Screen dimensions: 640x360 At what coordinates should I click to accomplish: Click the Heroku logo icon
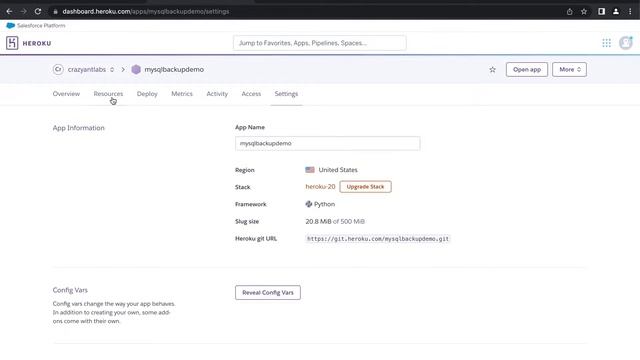[12, 43]
